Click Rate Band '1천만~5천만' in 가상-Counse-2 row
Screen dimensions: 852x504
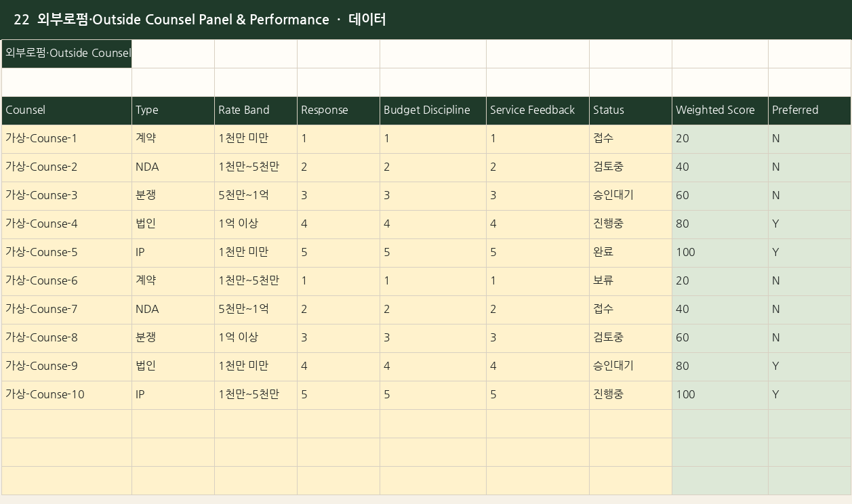(256, 167)
